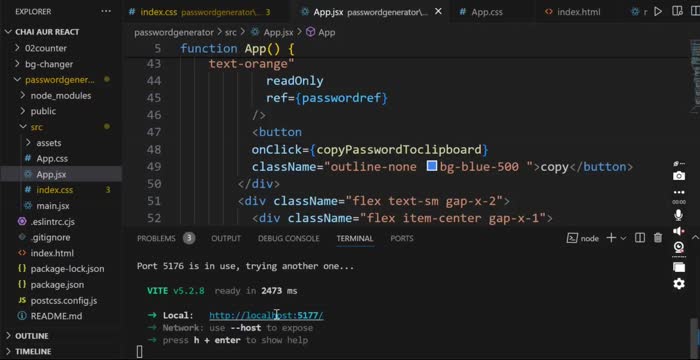Open the PROBLEMS panel tab
700x360 pixels.
click(x=156, y=239)
